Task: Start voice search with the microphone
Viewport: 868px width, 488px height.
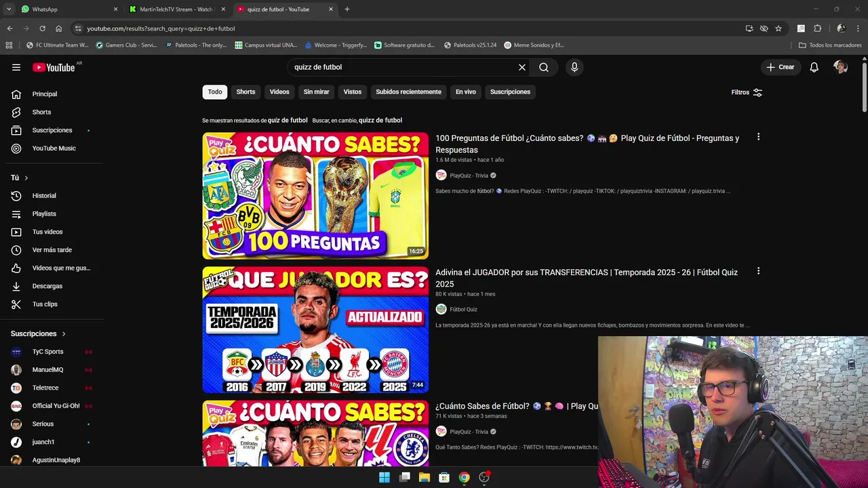Action: 574,67
